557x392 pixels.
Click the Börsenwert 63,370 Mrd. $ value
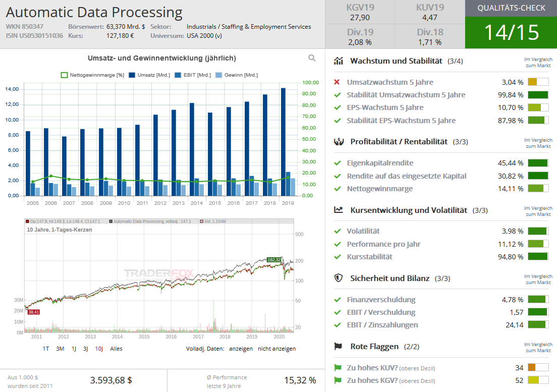tap(126, 27)
